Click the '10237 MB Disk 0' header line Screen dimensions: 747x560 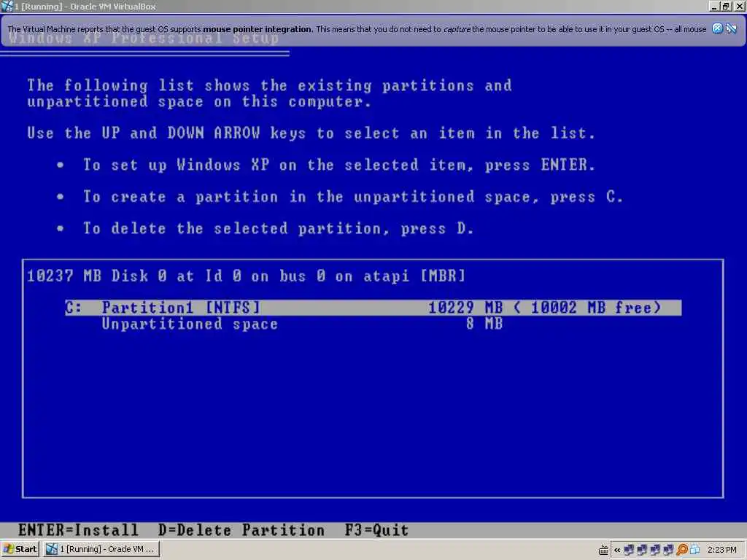[x=246, y=276]
